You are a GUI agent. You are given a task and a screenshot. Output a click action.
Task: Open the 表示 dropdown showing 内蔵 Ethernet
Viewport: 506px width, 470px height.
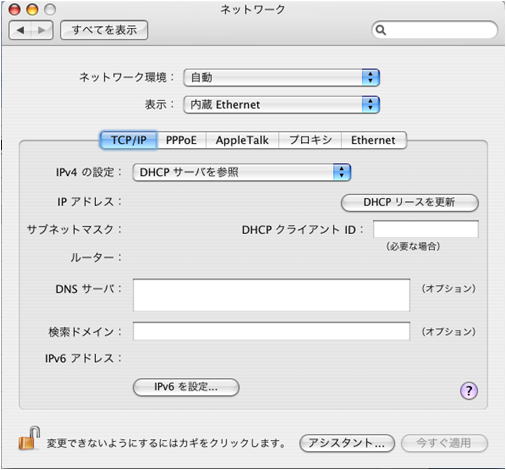(x=281, y=105)
